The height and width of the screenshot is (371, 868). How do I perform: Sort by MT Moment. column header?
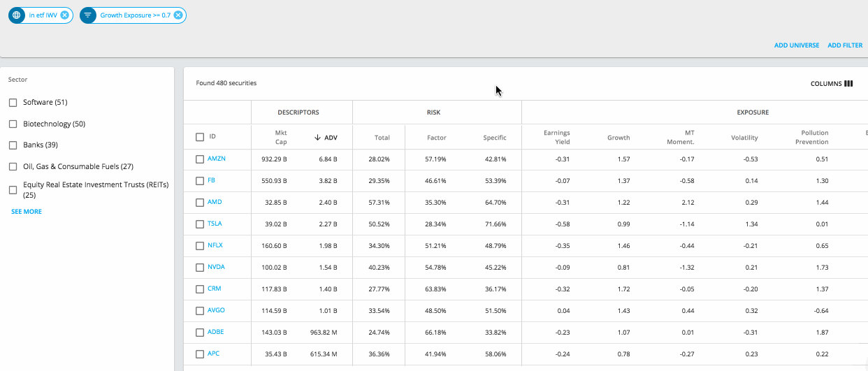point(681,137)
